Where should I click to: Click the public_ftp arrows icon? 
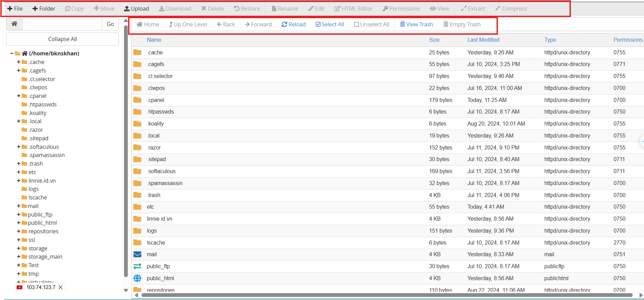click(137, 266)
